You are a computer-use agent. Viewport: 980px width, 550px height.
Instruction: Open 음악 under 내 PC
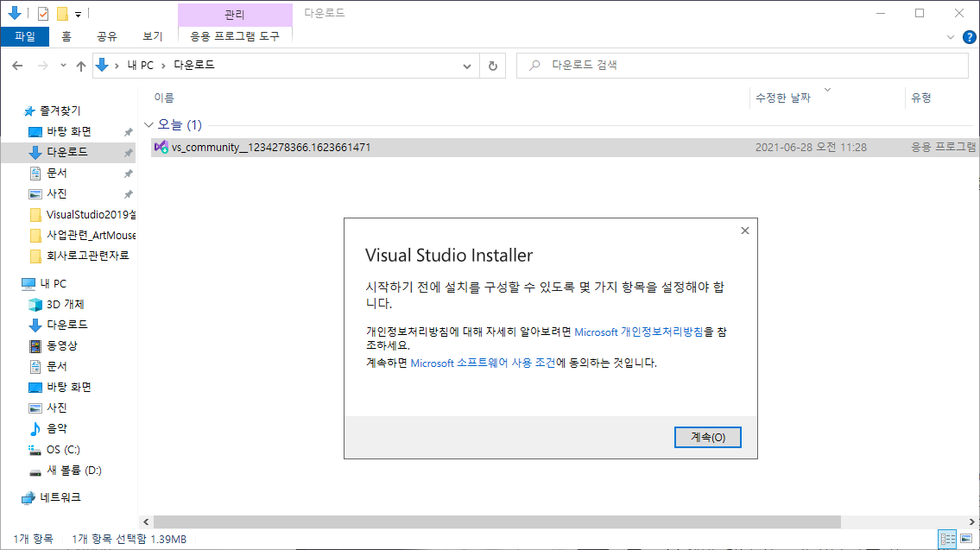(57, 429)
